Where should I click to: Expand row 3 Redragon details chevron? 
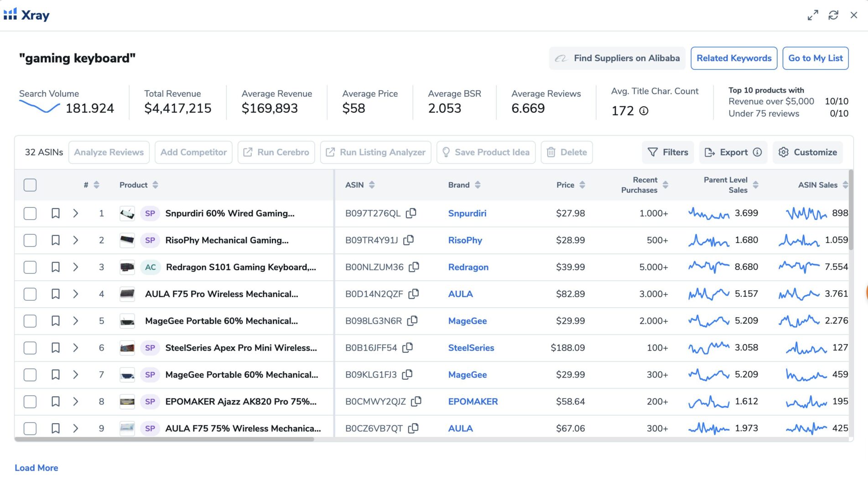tap(76, 267)
